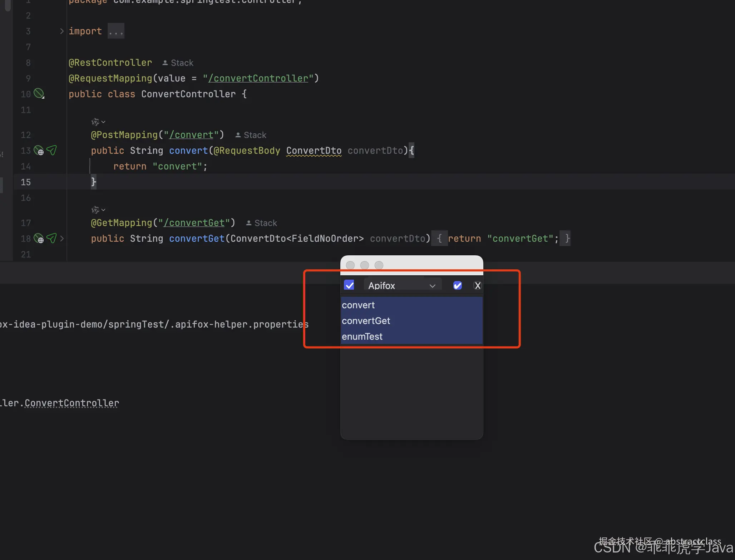Click the AI assistant icon above @PostMapping
This screenshot has height=560, width=735.
click(x=95, y=122)
